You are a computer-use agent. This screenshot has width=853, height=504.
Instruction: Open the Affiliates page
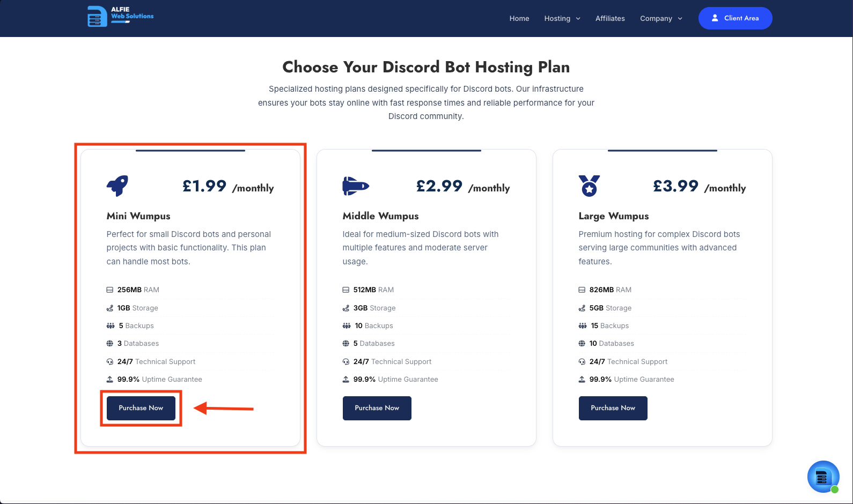click(610, 18)
